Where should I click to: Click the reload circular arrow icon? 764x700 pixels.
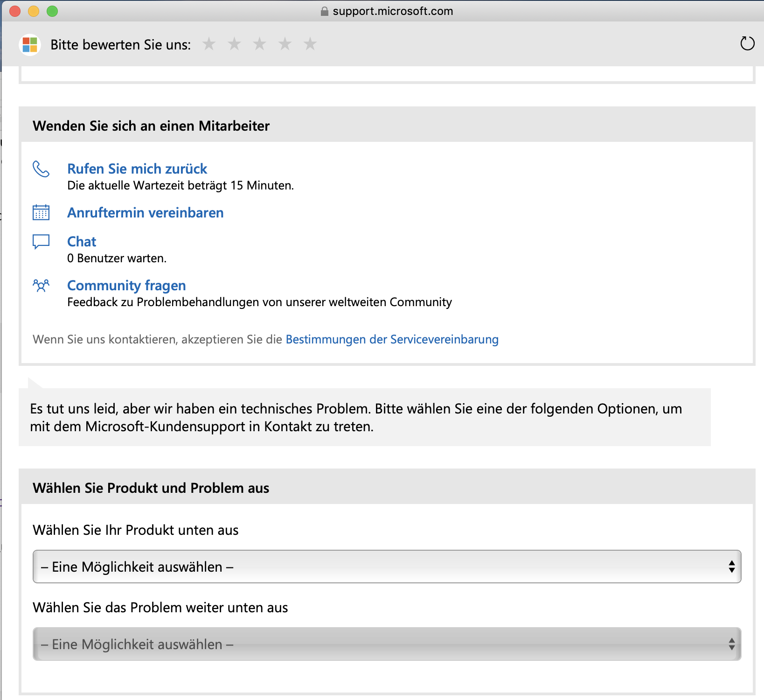[747, 43]
